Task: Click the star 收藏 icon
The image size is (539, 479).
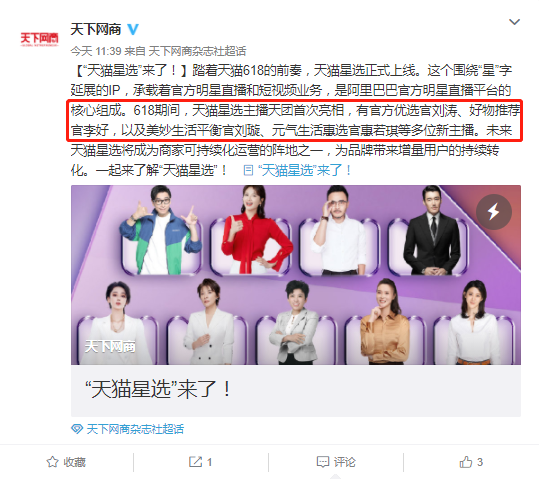Action: coord(53,462)
